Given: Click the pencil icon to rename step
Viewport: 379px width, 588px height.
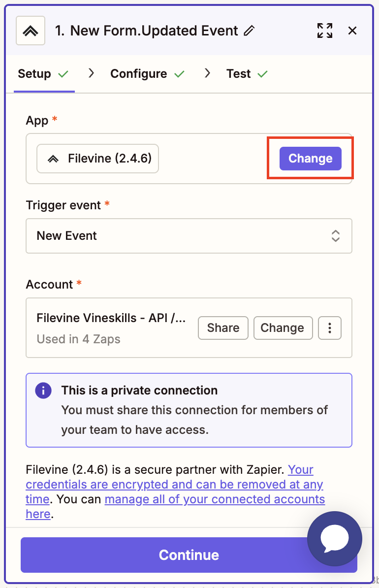Looking at the screenshot, I should [250, 31].
